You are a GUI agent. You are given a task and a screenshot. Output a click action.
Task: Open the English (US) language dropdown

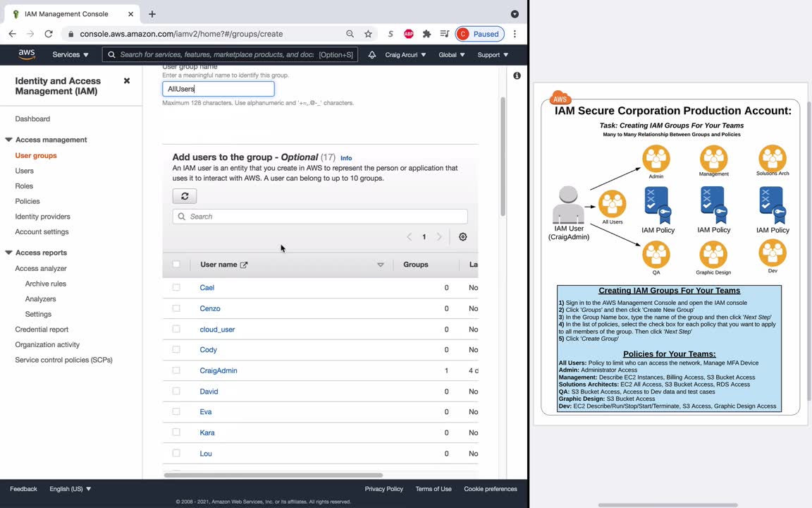point(70,489)
